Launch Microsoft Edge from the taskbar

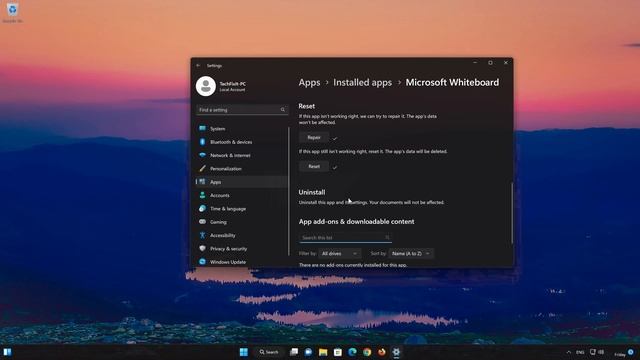(x=352, y=352)
